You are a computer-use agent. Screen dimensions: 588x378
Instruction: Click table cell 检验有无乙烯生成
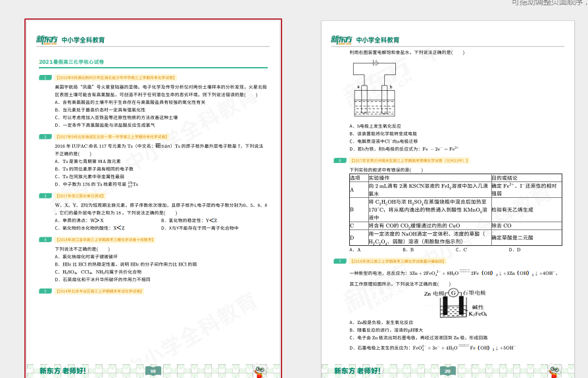point(526,210)
